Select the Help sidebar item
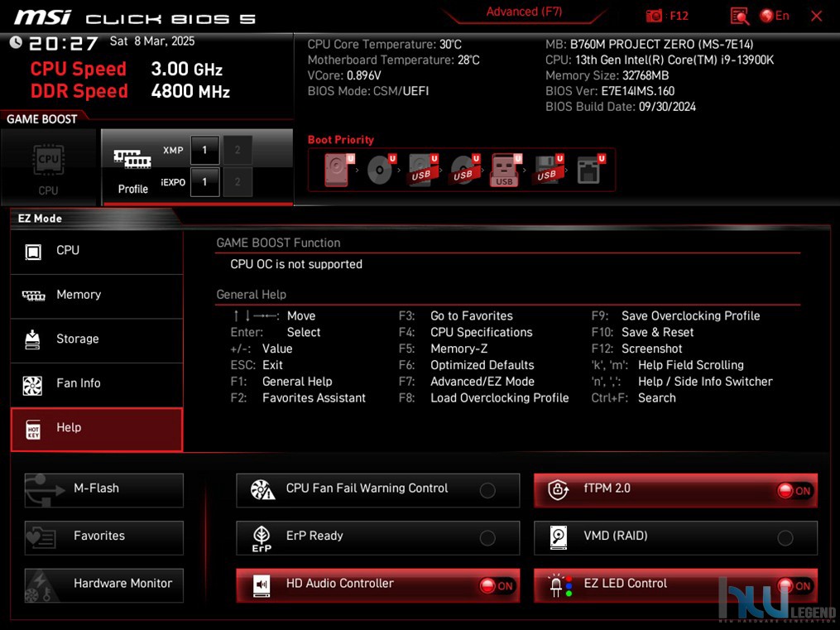The image size is (840, 630). (x=97, y=429)
